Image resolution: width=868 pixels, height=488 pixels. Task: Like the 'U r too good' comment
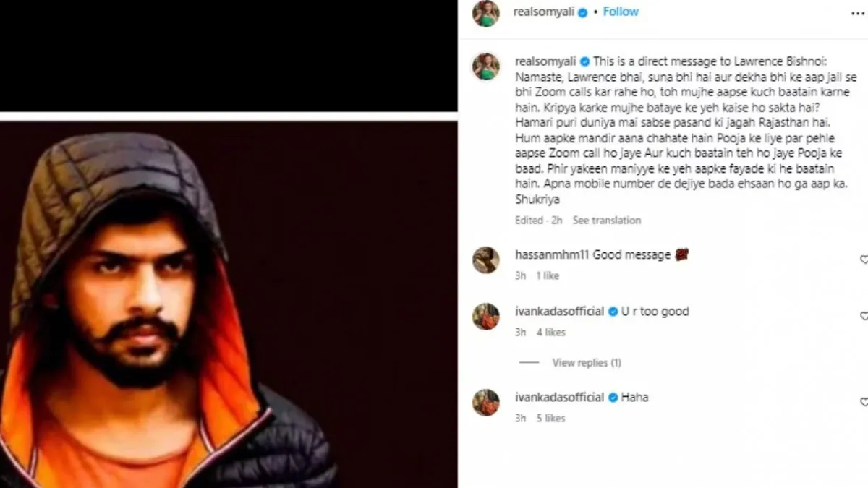click(864, 316)
